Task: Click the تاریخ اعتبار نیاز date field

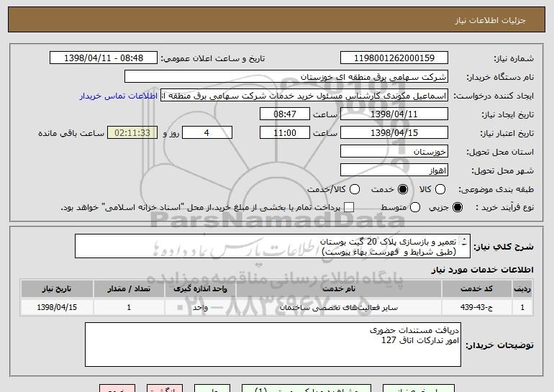Action: pos(394,133)
